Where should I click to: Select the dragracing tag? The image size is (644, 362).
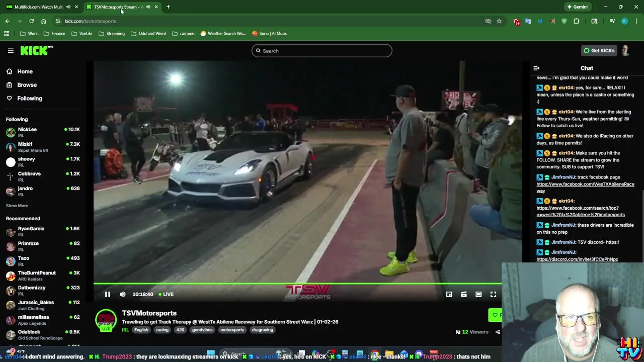click(263, 330)
